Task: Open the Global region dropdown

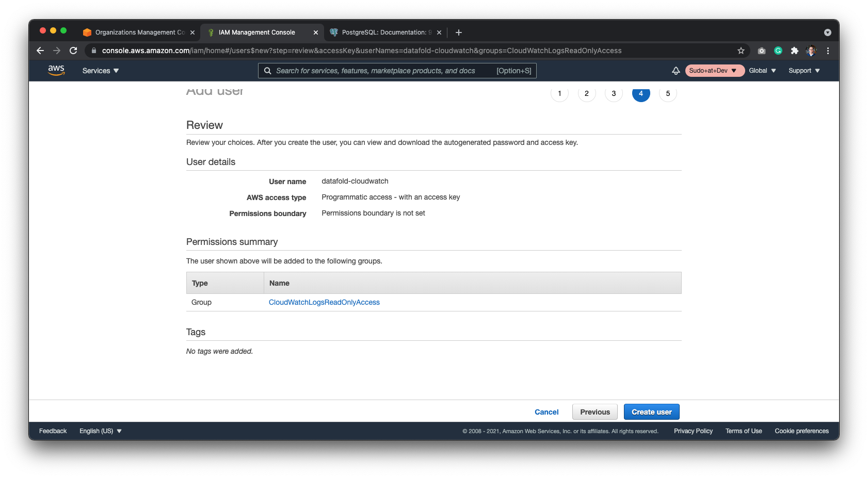Action: 762,71
